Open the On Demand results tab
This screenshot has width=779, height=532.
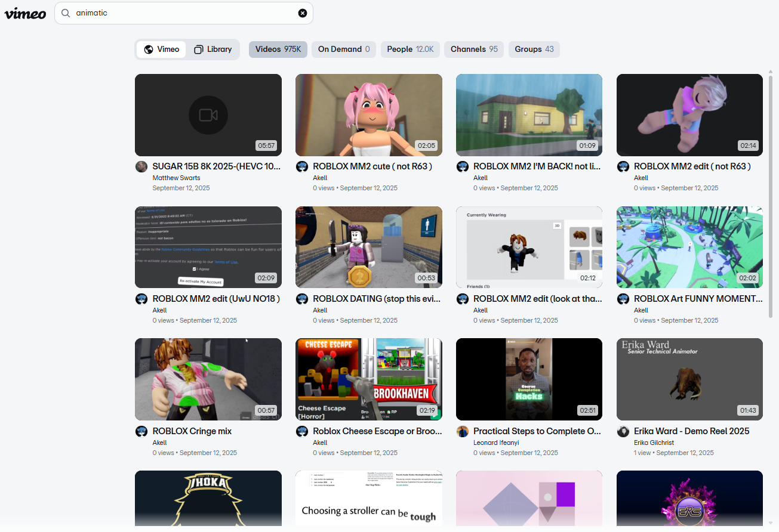pos(344,50)
